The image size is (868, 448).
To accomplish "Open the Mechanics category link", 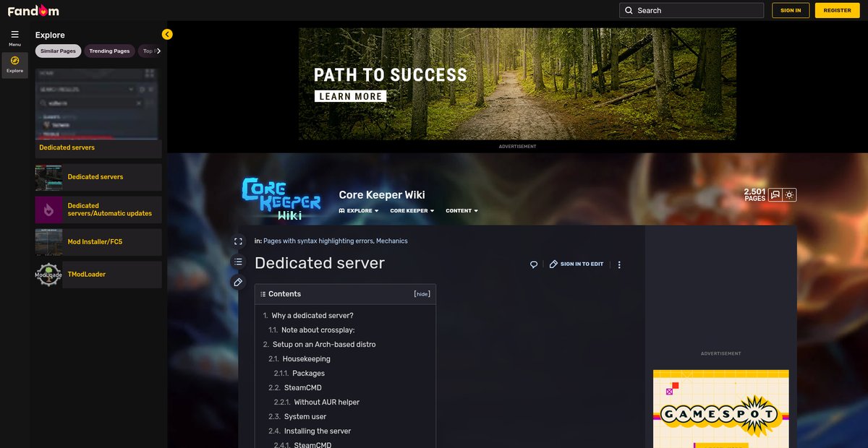I will tap(392, 241).
